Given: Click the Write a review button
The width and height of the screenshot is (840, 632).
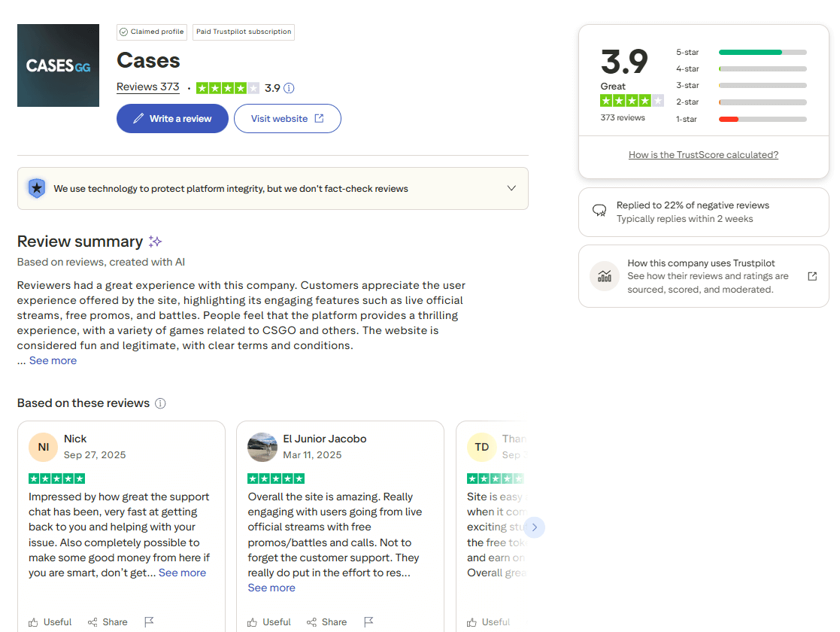Looking at the screenshot, I should (172, 119).
